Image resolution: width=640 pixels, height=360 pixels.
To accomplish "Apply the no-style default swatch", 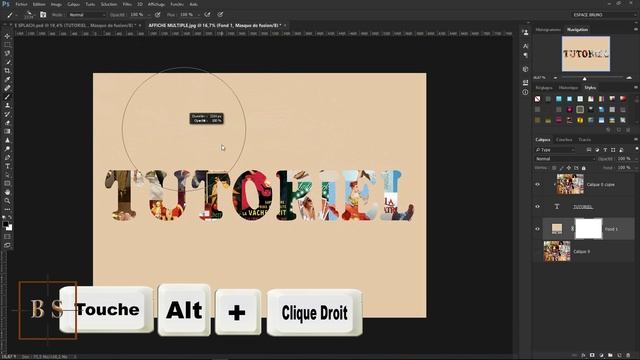I will [538, 99].
